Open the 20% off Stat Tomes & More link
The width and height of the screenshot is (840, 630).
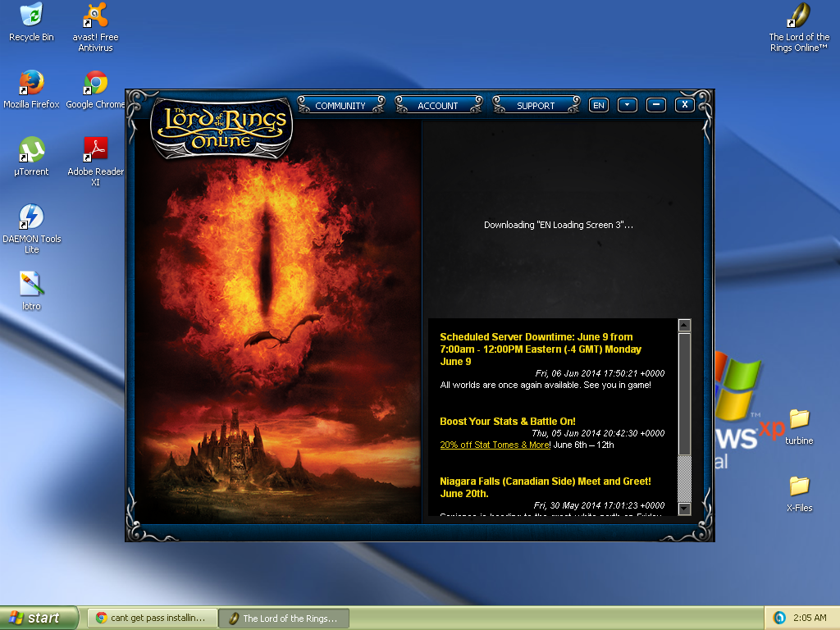pyautogui.click(x=495, y=445)
